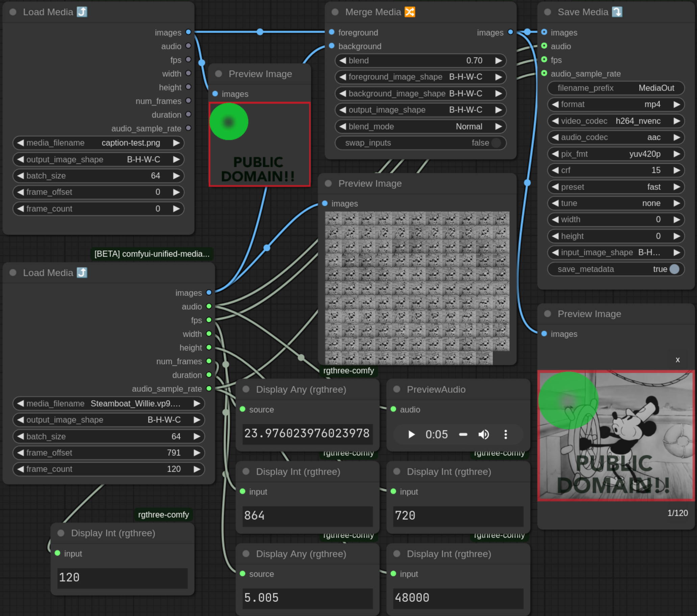Click the 23.976023976023978 value text
697x616 pixels.
click(x=307, y=433)
